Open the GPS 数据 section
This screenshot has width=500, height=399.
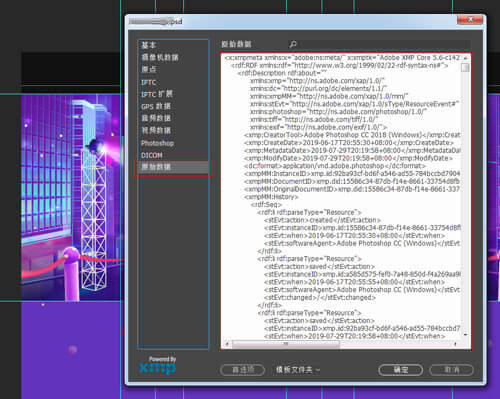tap(156, 106)
